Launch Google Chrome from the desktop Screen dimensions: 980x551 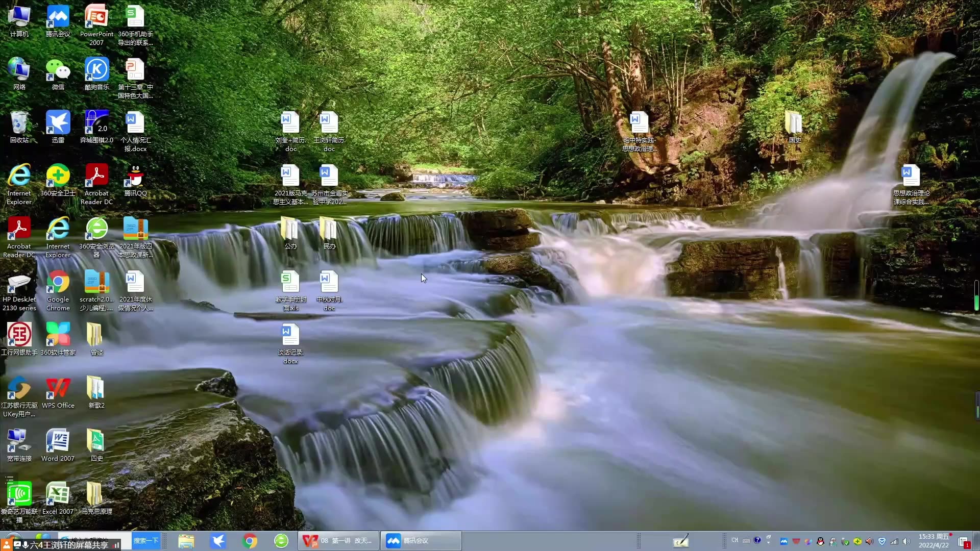tap(58, 291)
